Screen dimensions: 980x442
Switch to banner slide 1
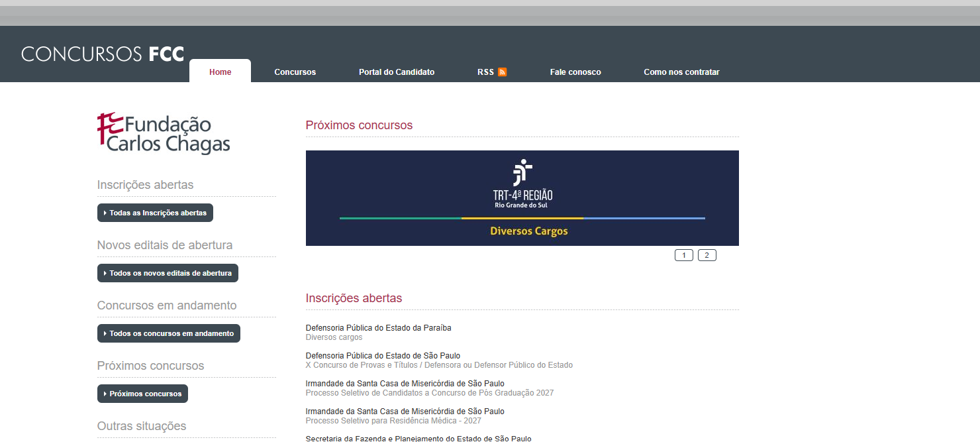[684, 255]
